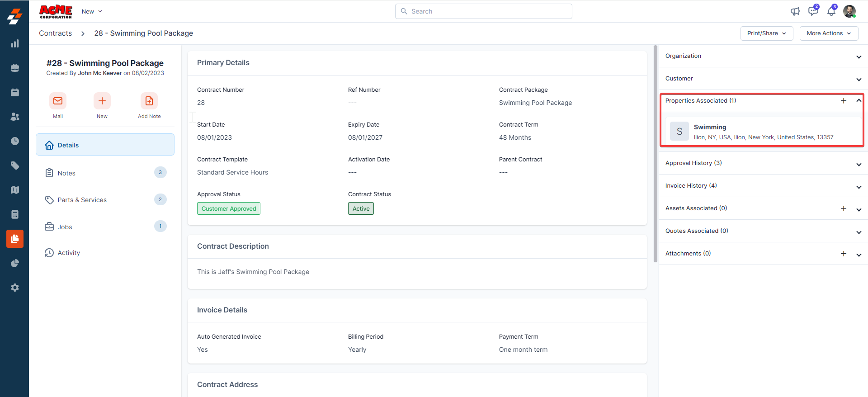The image size is (868, 397).
Task: Click the plus New action icon
Action: 102,101
